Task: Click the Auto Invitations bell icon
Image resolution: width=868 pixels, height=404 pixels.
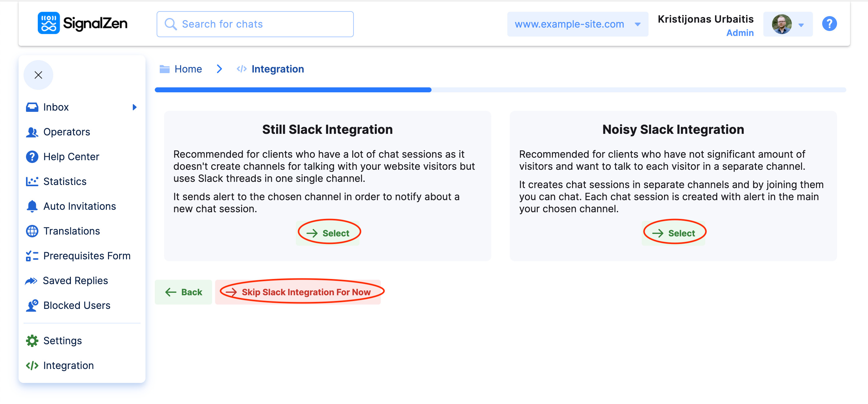Action: (32, 206)
